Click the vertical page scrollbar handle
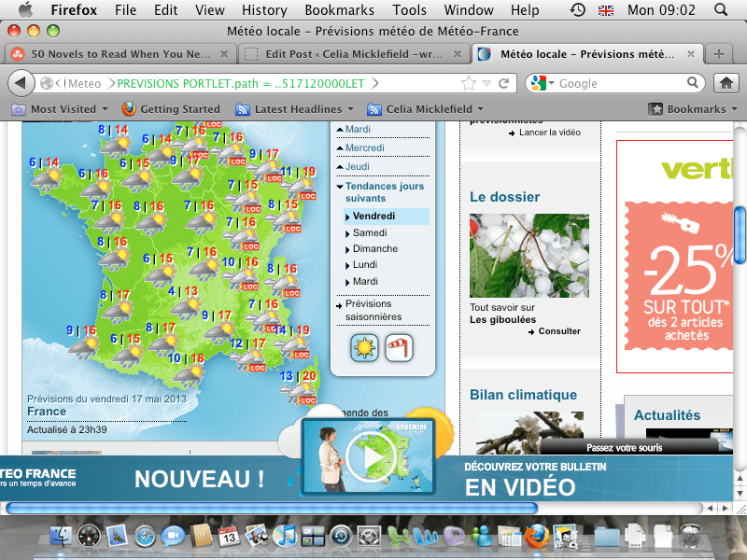Viewport: 747px width, 560px height. (740, 235)
